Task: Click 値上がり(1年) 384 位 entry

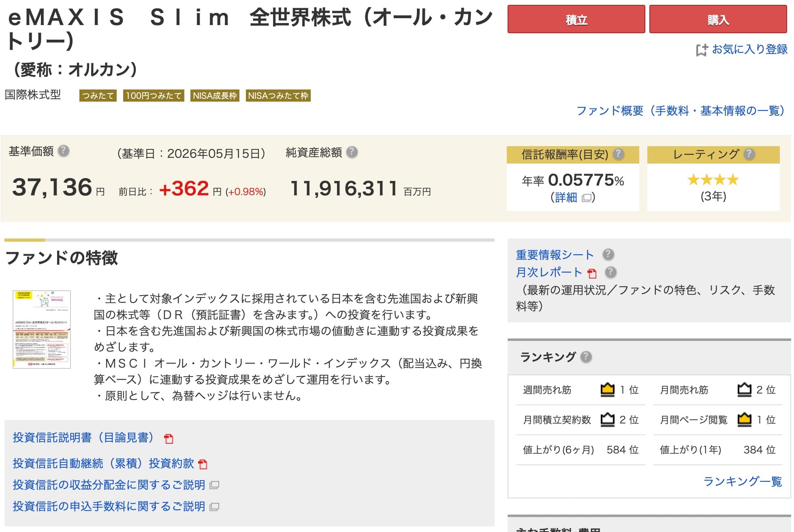Action: [x=717, y=450]
